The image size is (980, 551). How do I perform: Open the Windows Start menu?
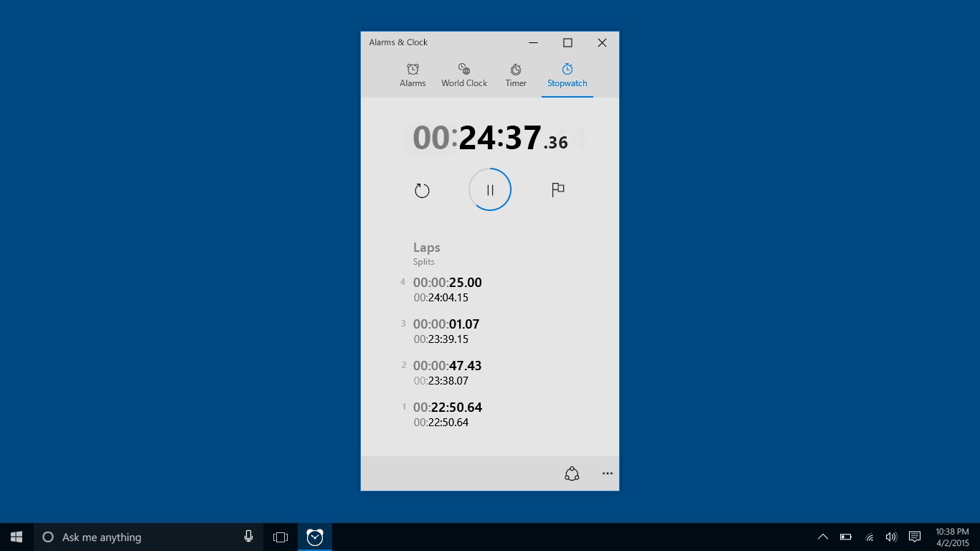pos(17,537)
